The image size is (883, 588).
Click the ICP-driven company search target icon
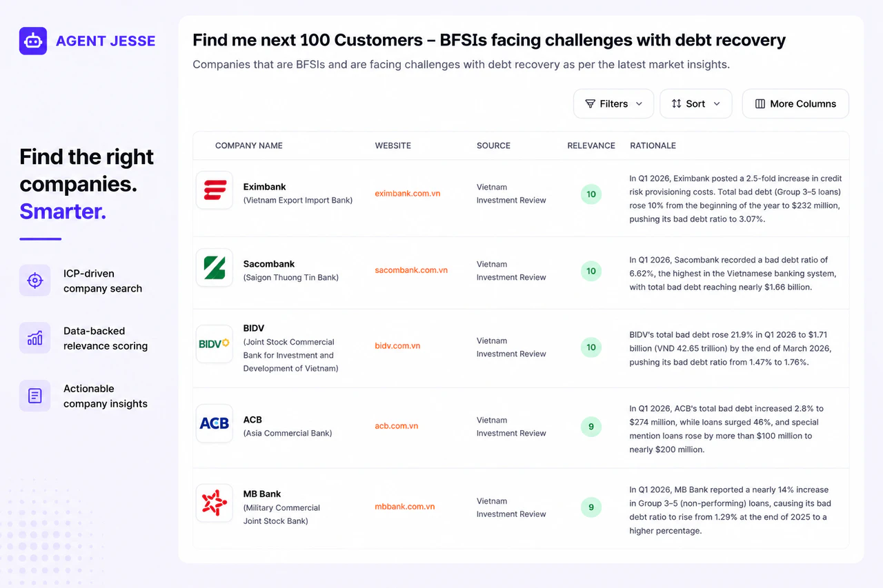tap(34, 281)
